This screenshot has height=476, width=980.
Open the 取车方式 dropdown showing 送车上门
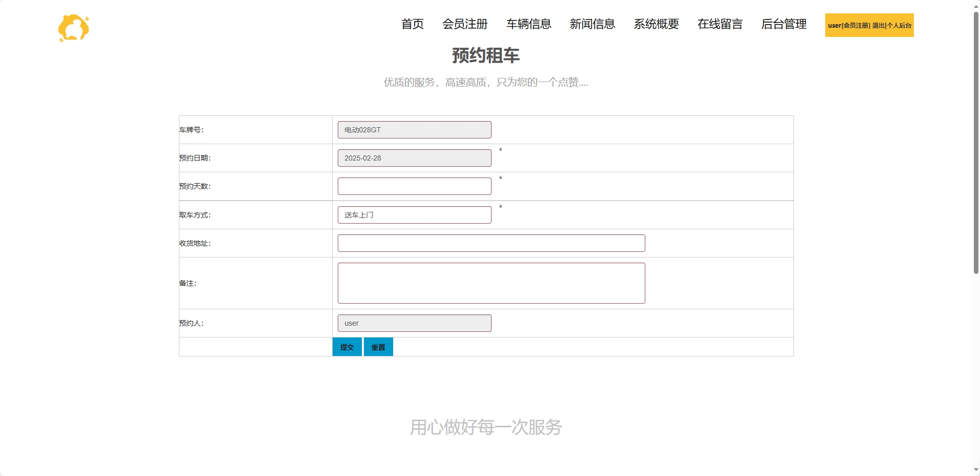[414, 214]
